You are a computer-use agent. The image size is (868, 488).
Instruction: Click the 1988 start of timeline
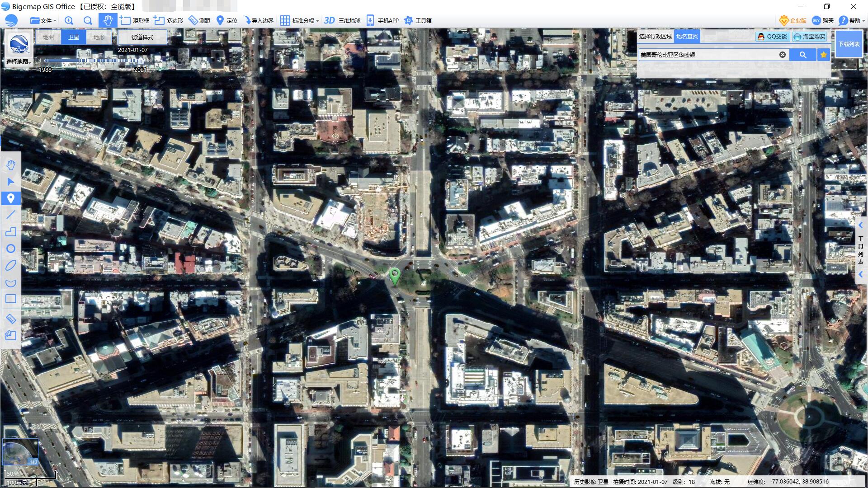pyautogui.click(x=45, y=70)
